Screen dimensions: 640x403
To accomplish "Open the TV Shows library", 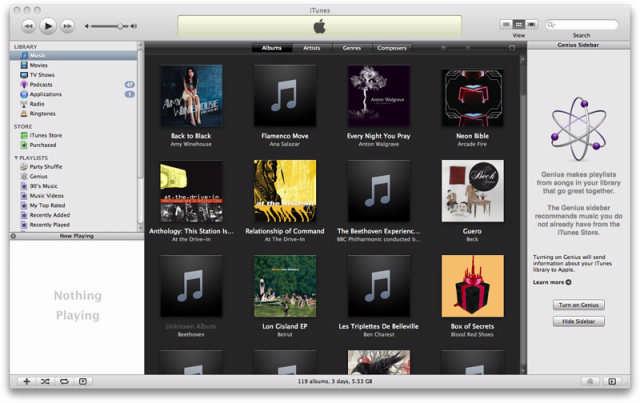I will click(73, 75).
